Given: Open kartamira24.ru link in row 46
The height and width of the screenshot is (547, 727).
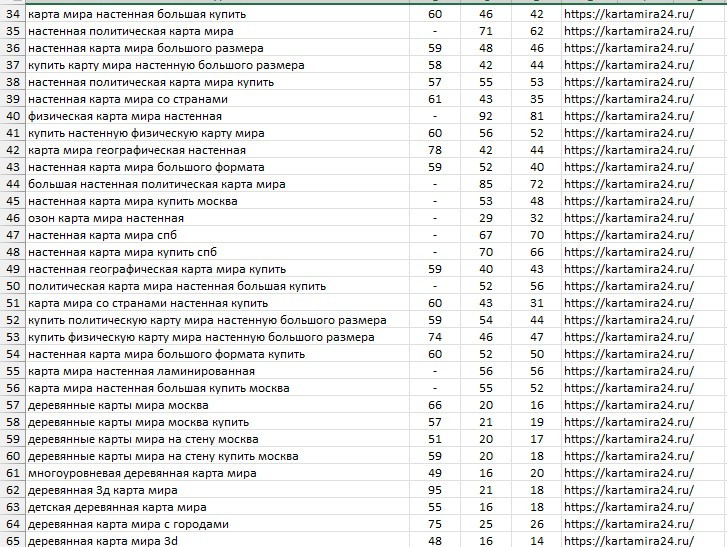Looking at the screenshot, I should click(x=629, y=218).
